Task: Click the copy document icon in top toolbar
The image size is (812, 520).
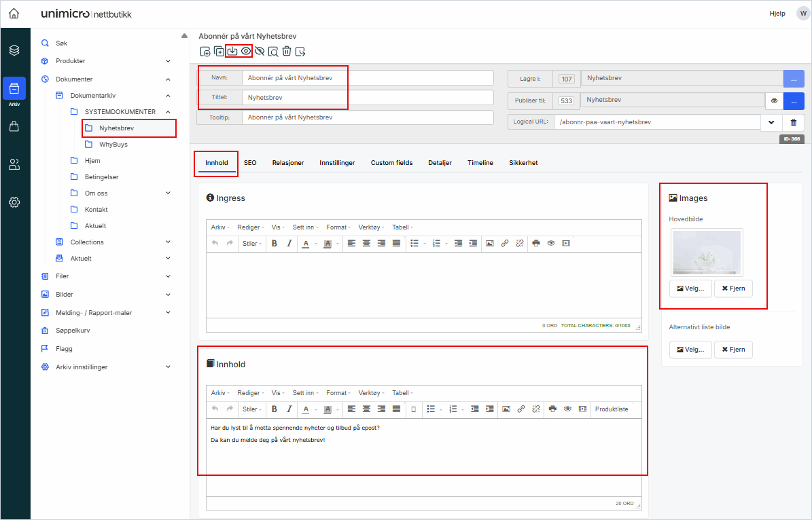Action: pos(219,51)
